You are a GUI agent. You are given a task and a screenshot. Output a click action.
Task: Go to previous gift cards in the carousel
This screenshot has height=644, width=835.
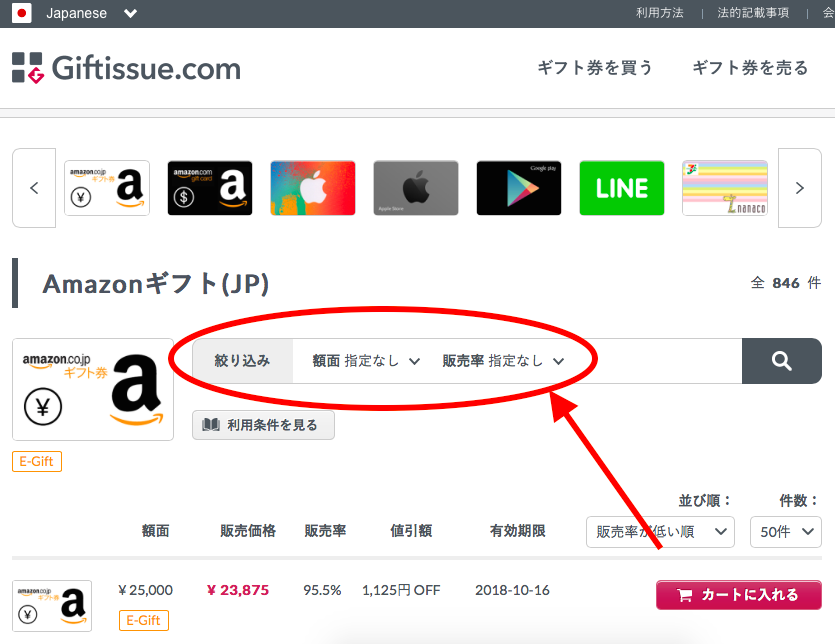34,188
